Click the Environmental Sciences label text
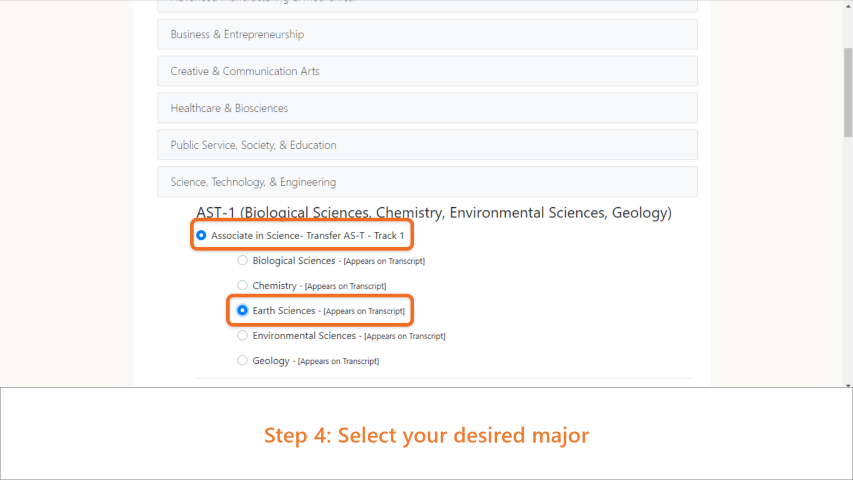This screenshot has height=480, width=853. (304, 336)
